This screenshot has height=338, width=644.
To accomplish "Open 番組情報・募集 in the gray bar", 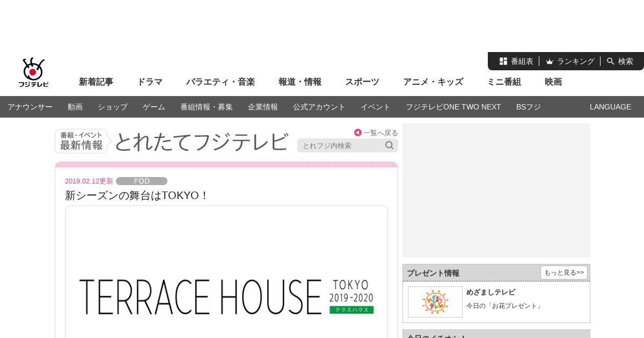I will pyautogui.click(x=207, y=107).
